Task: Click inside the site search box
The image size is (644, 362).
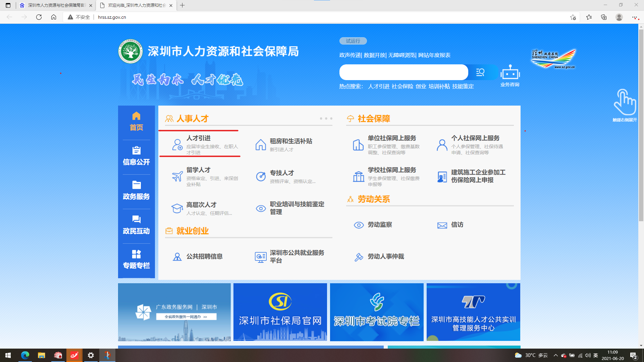Action: click(403, 72)
